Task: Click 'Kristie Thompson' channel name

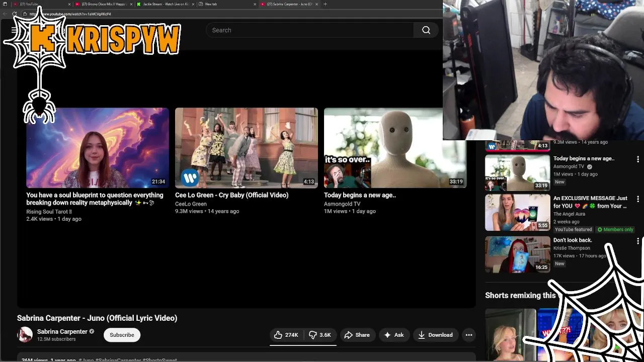Action: tap(572, 248)
